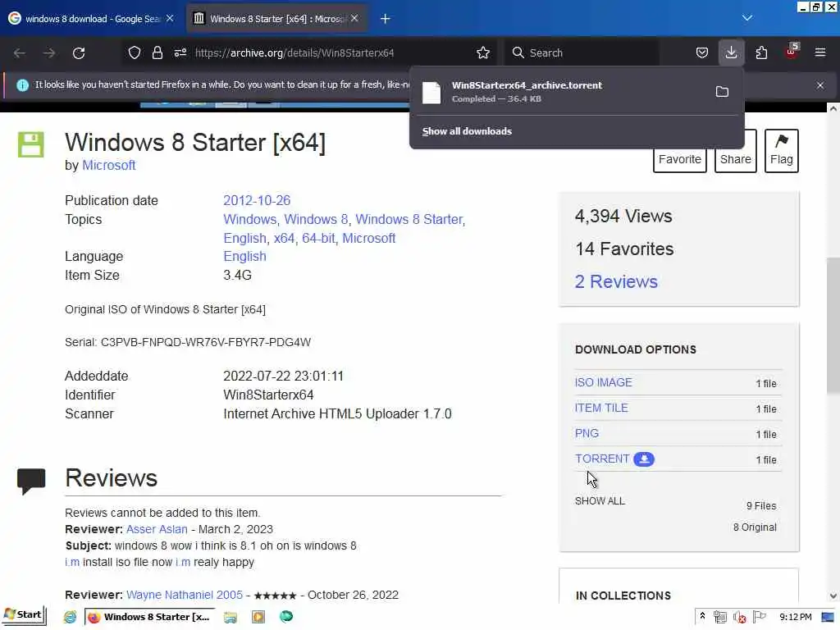Open the Firefox hamburger menu
This screenshot has width=840, height=630.
click(x=820, y=52)
